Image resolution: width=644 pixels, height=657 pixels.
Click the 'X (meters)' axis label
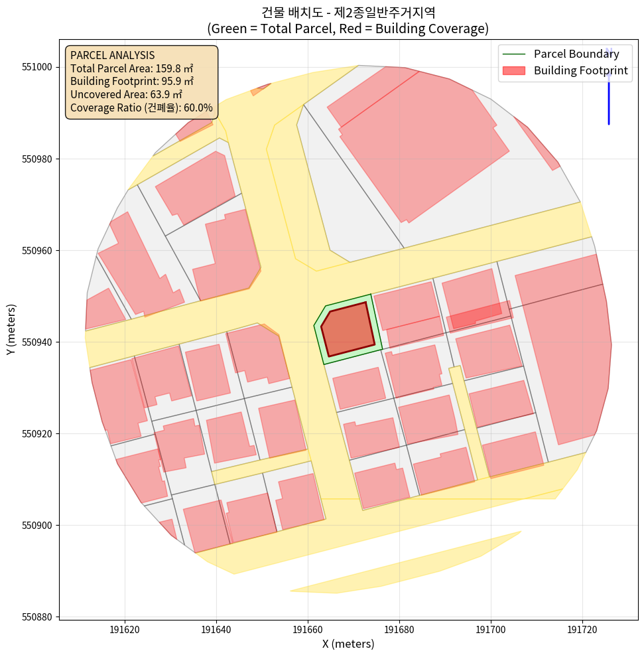click(x=348, y=644)
